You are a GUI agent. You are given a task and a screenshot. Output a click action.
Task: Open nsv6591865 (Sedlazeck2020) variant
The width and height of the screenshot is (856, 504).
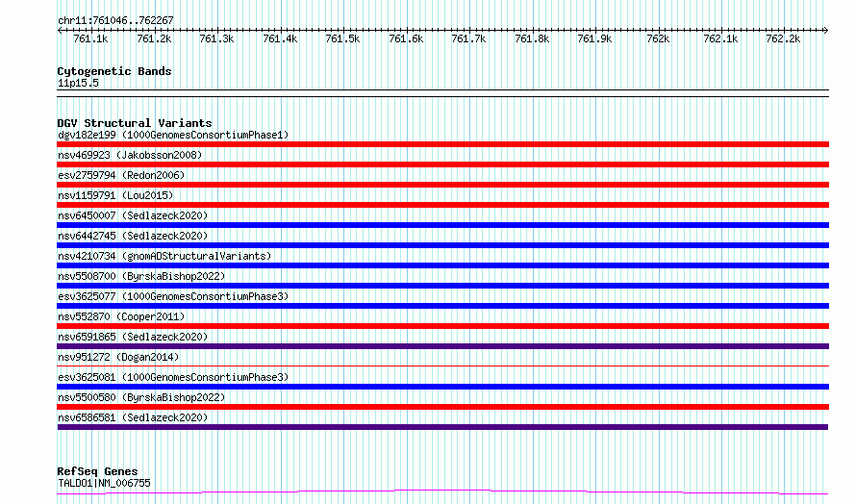click(133, 337)
